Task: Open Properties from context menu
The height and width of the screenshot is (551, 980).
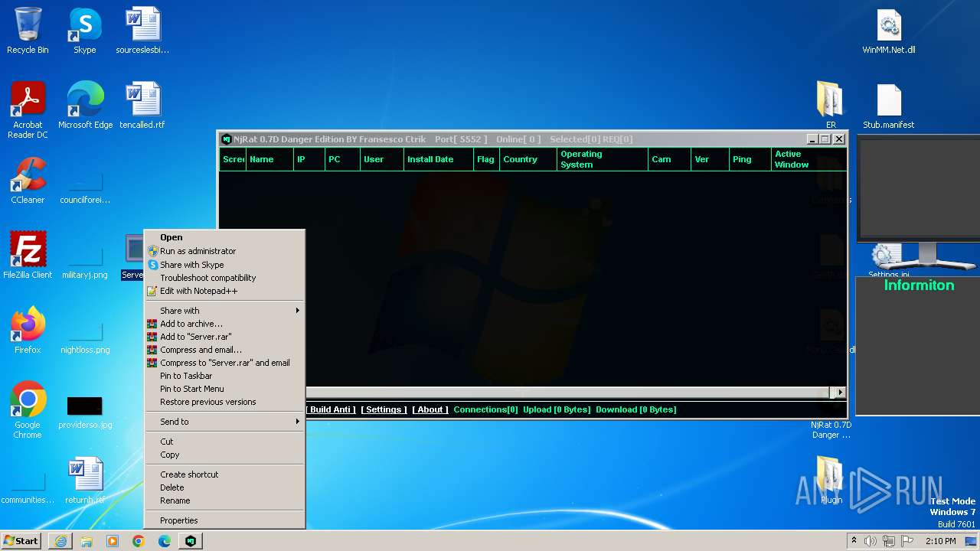Action: (225, 520)
